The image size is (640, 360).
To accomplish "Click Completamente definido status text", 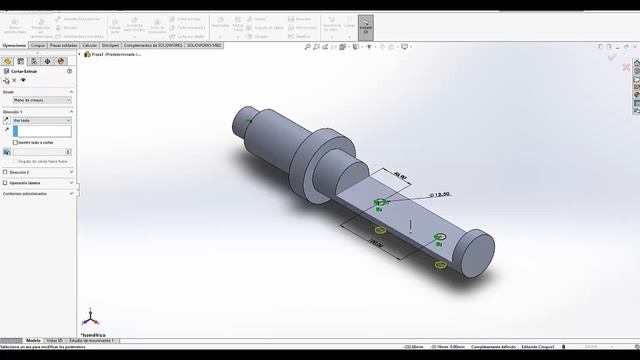I will coord(493,347).
